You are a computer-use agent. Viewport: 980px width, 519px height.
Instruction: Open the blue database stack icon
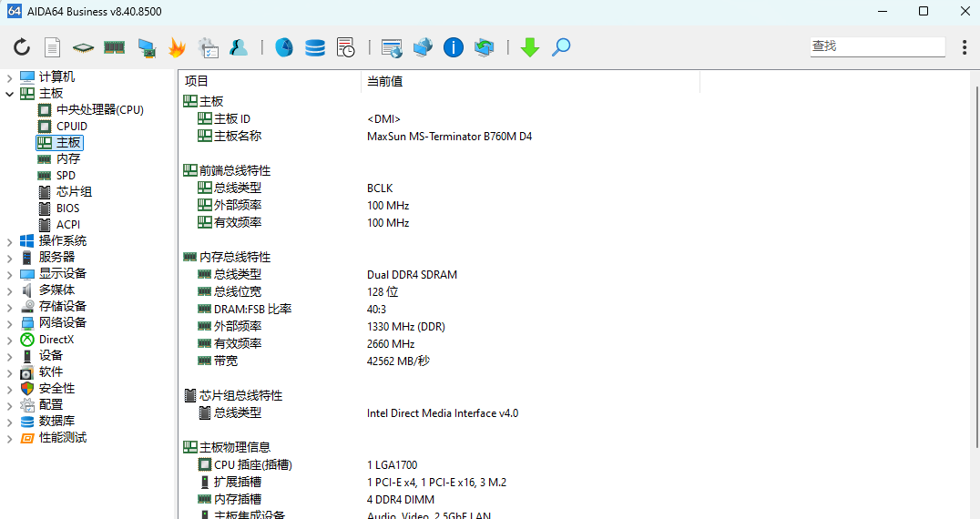pos(315,47)
